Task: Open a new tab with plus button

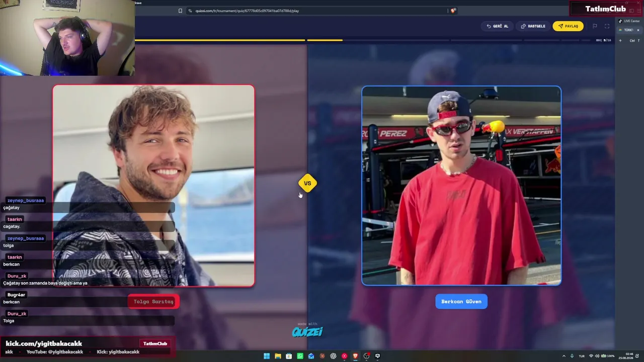Action: click(x=620, y=40)
